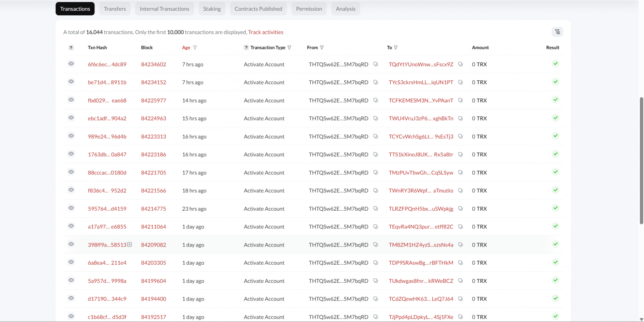Viewport: 644px width, 322px height.
Task: Toggle eye icon for transaction 6f6c6ec...4dc89
Action: click(x=71, y=64)
